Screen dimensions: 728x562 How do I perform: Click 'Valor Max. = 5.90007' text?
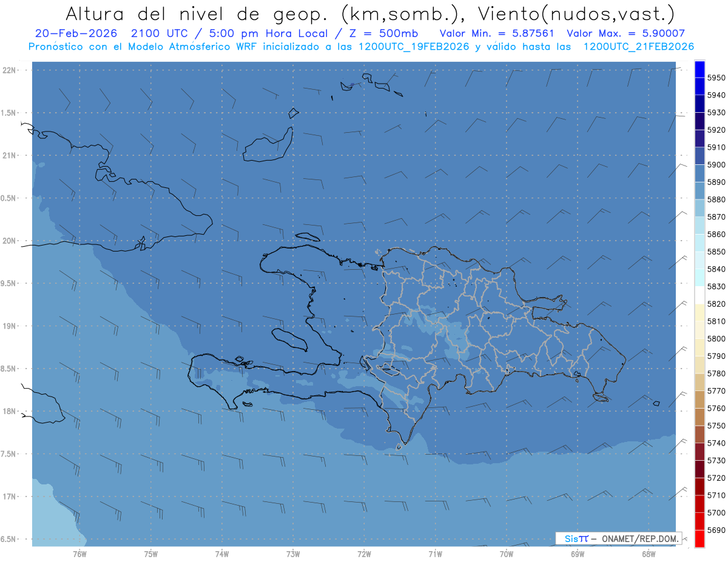[x=625, y=34]
